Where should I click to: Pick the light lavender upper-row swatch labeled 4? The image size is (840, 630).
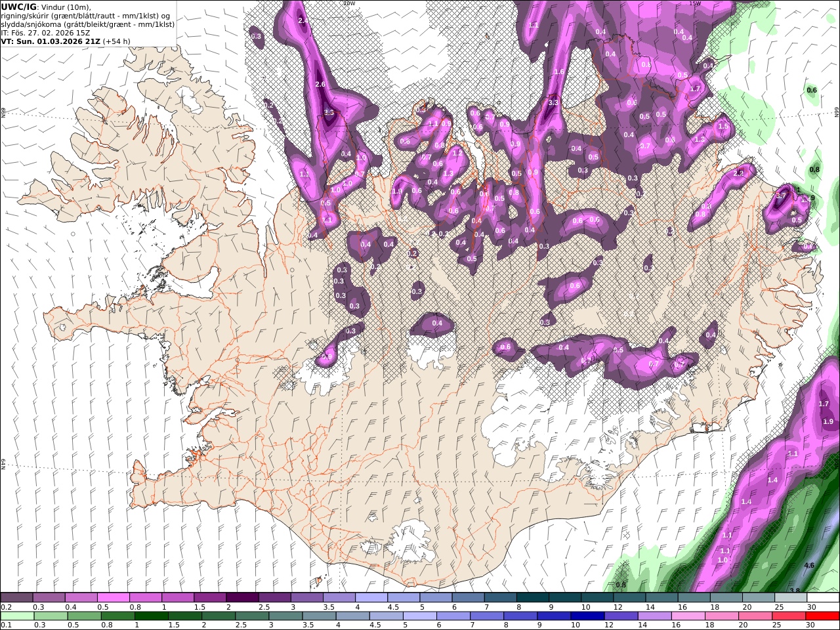coord(371,598)
